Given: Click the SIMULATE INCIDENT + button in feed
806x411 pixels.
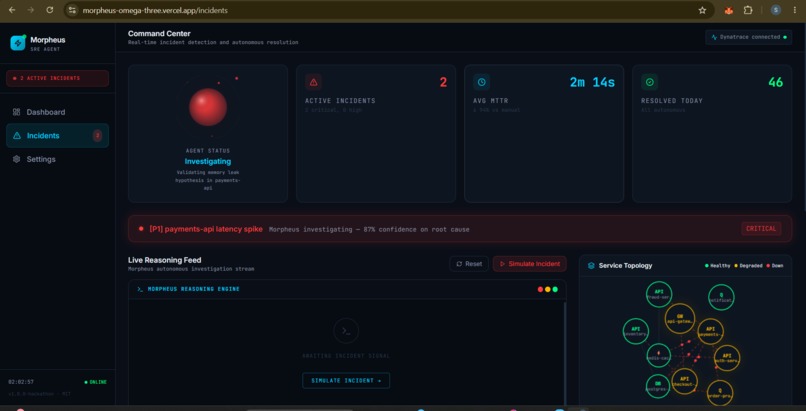Looking at the screenshot, I should click(x=346, y=381).
